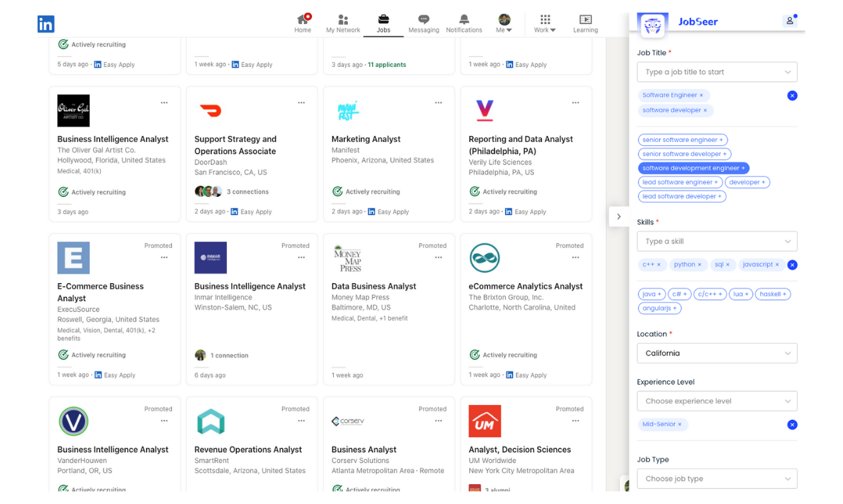Screen dimensions: 843x504
Task: Add software development engineer suggestion
Action: click(x=694, y=168)
